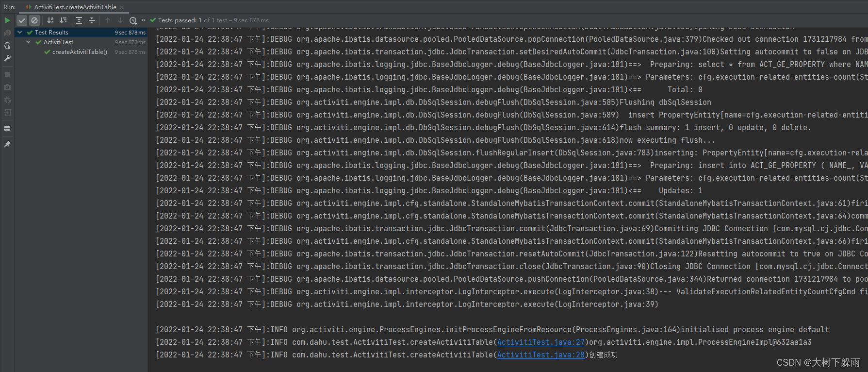Collapse the ActivitiTest tree node
Screen dimensions: 868x372
29,42
